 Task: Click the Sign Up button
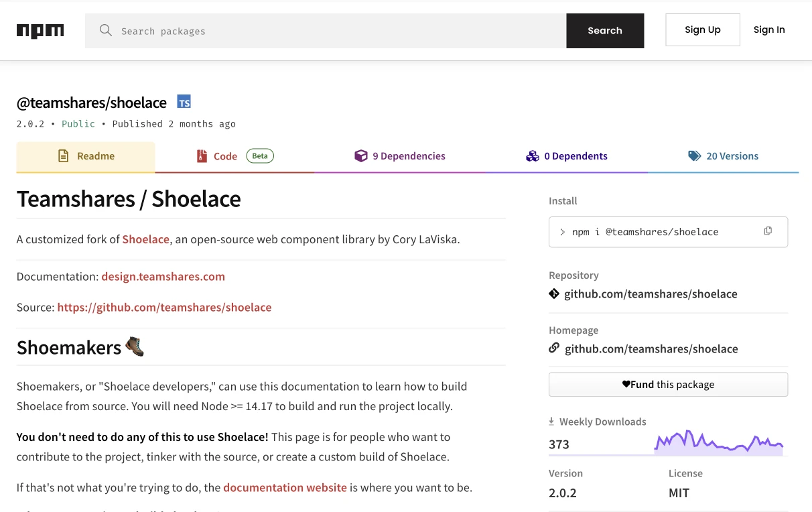point(703,30)
